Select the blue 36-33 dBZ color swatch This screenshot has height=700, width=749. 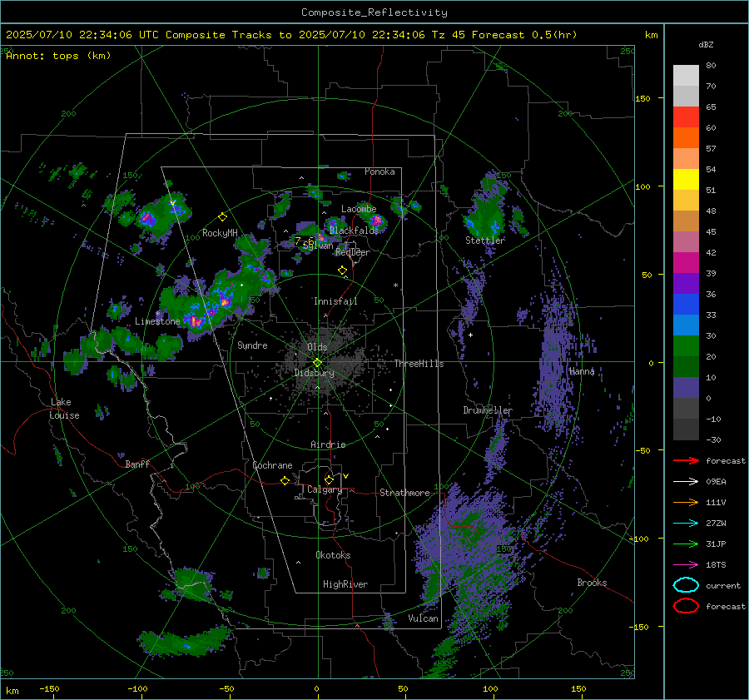coord(686,305)
